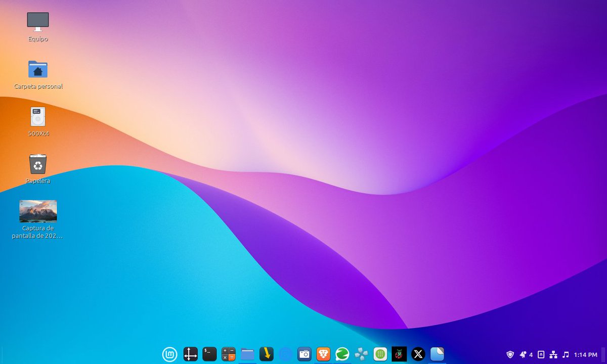Open the notes application at the dock's end
Image resolution: width=607 pixels, height=364 pixels.
click(437, 354)
